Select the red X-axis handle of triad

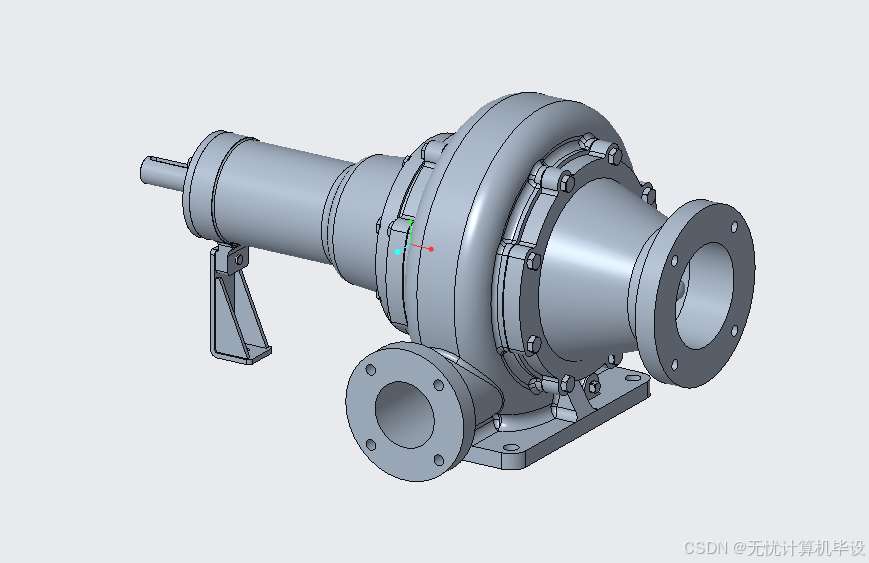click(x=431, y=249)
